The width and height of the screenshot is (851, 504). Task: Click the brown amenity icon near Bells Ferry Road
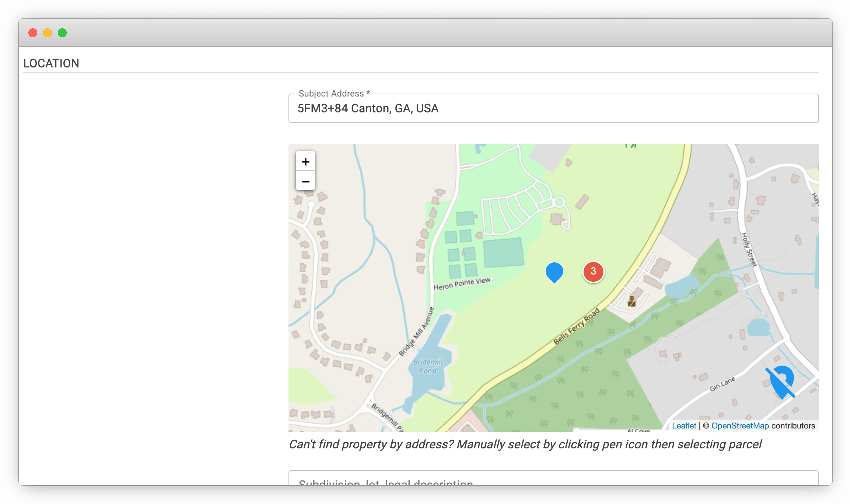coord(631,301)
